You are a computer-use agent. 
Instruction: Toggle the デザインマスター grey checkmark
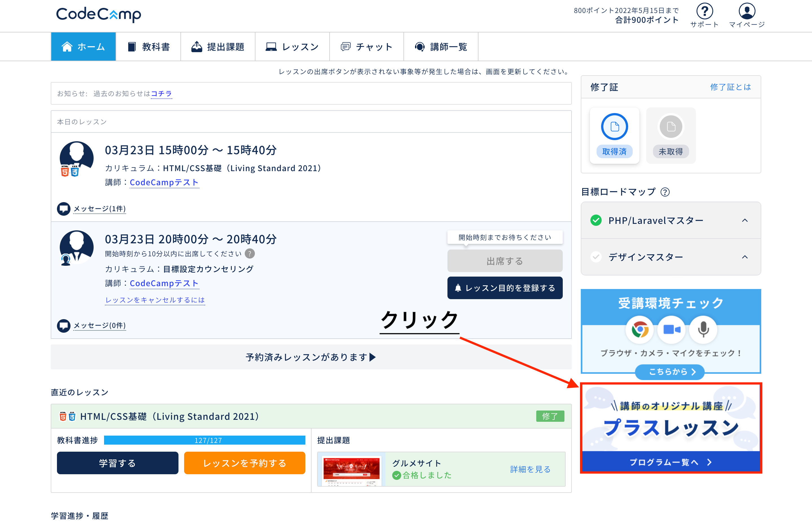596,257
